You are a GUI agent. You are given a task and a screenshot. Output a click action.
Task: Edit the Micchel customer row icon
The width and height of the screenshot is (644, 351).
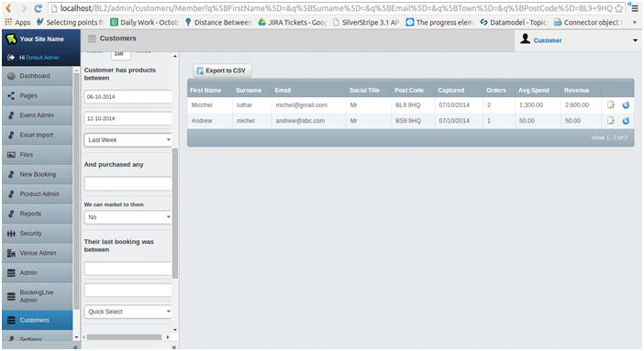(611, 105)
